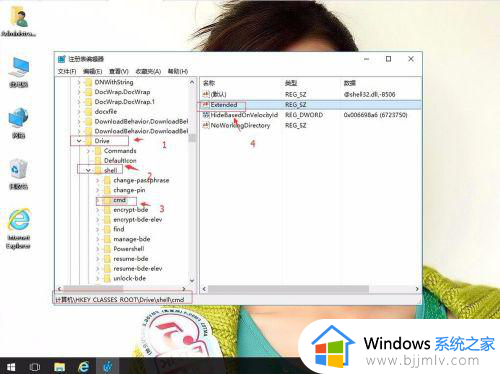The image size is (500, 374).
Task: Click the cmd key folder icon
Action: point(107,200)
